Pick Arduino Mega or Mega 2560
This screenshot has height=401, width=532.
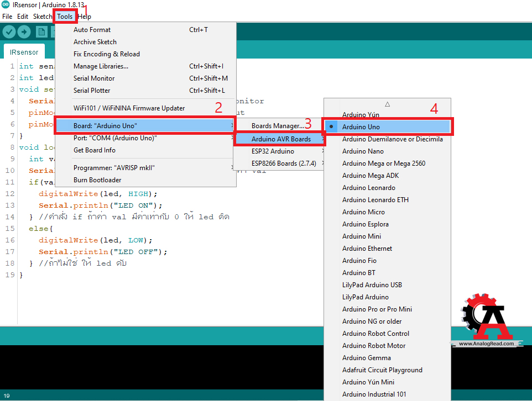pos(388,163)
